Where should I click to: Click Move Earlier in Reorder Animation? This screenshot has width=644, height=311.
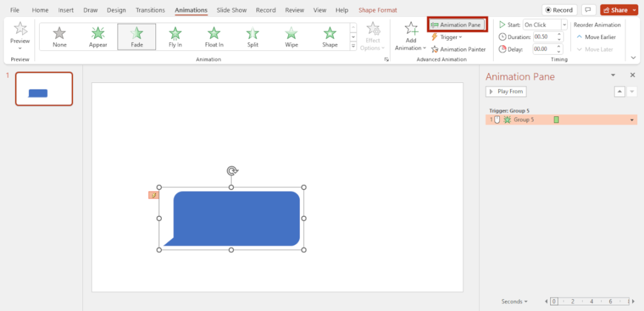click(596, 37)
